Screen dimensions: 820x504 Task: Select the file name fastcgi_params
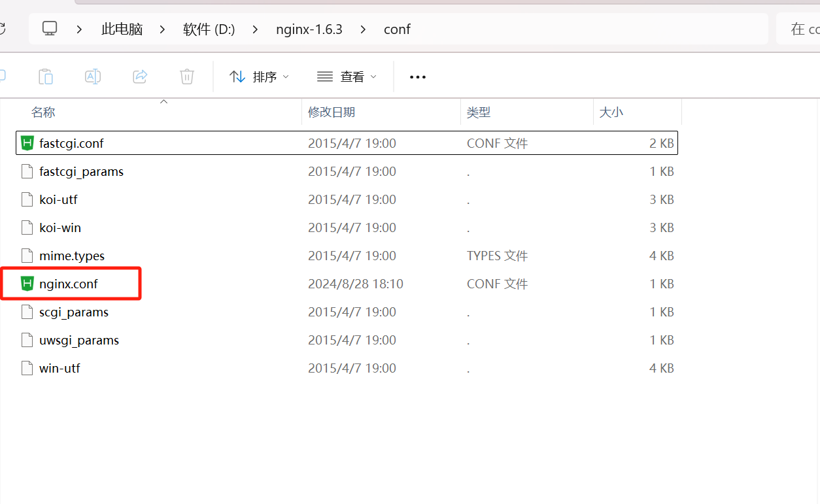tap(81, 171)
